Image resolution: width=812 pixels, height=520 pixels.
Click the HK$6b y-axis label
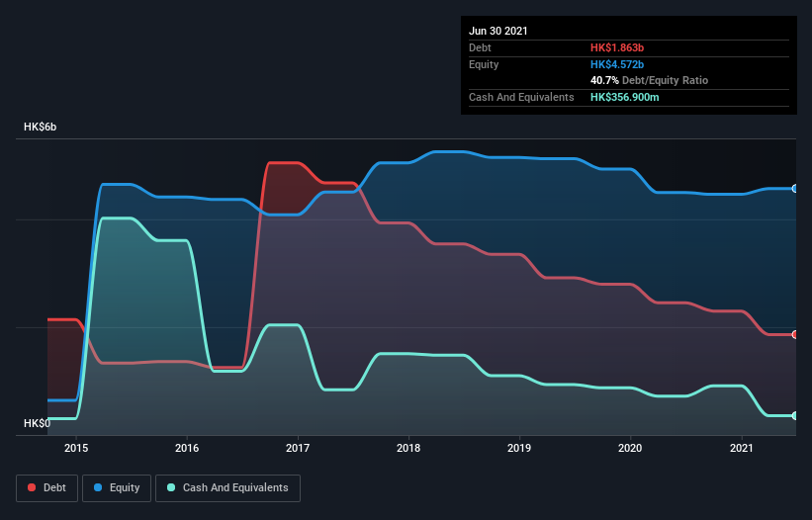coord(40,128)
